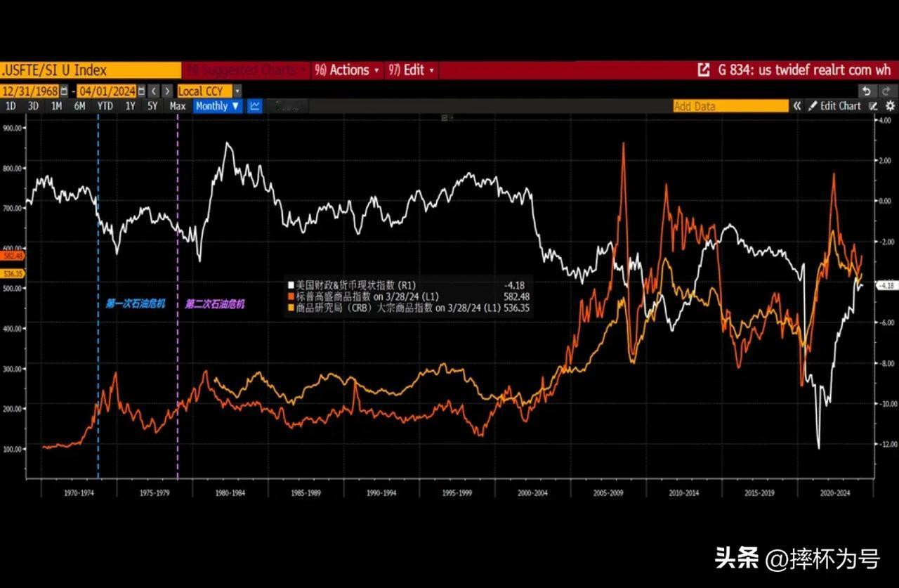Screen dimensions: 899x588
Task: Click the 1980-1984 axis label
Action: coord(230,493)
